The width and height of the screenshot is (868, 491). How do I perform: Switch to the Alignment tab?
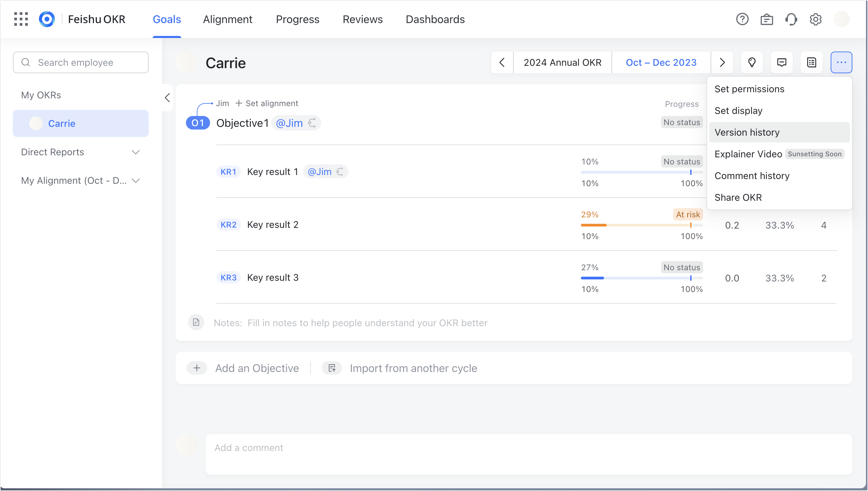[228, 19]
